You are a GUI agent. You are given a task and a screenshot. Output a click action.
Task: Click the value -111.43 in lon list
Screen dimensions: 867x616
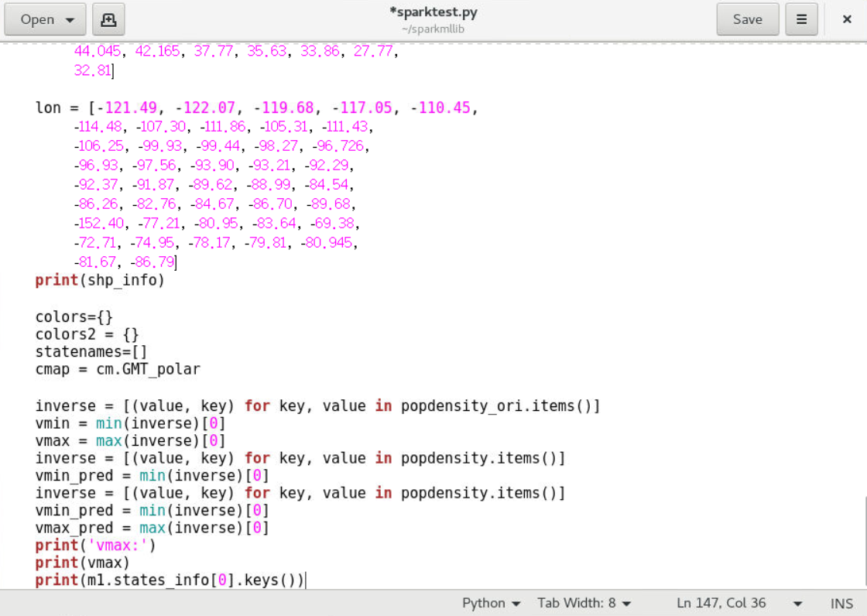click(344, 127)
